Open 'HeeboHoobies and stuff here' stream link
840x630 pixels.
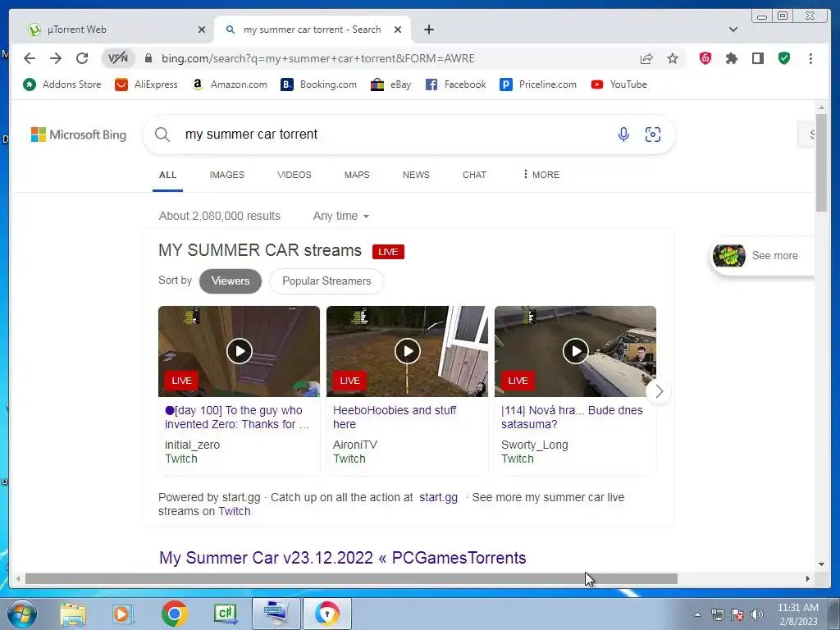tap(395, 418)
